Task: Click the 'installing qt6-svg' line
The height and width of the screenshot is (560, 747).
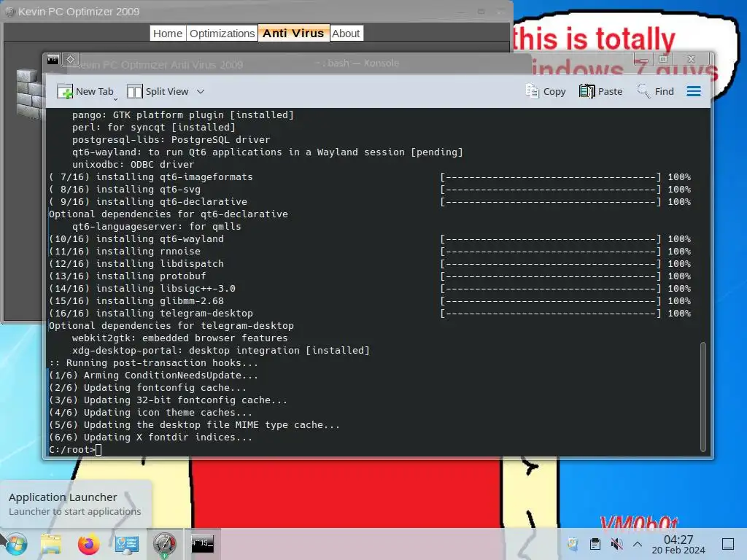Action: point(124,190)
